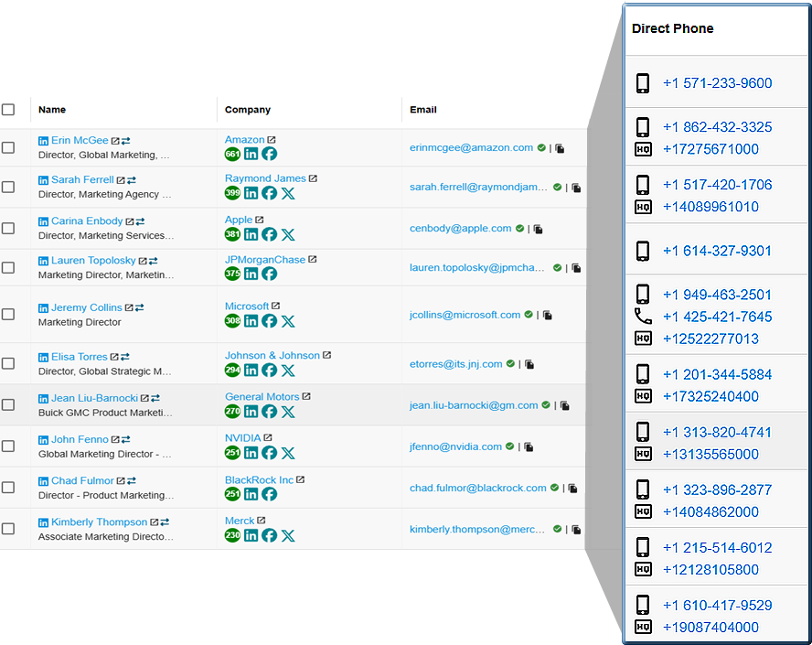Select the checkbox for Kimberly Thompson
The image size is (812, 645).
(8, 529)
